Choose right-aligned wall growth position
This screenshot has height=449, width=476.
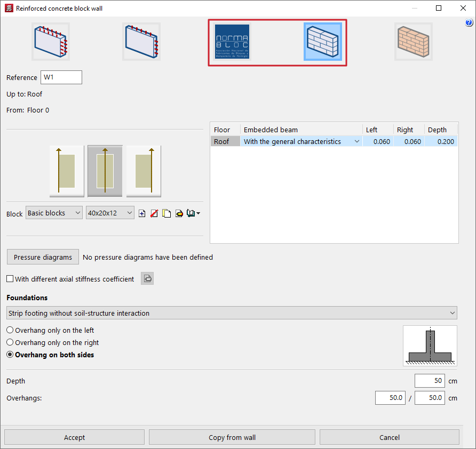click(144, 171)
